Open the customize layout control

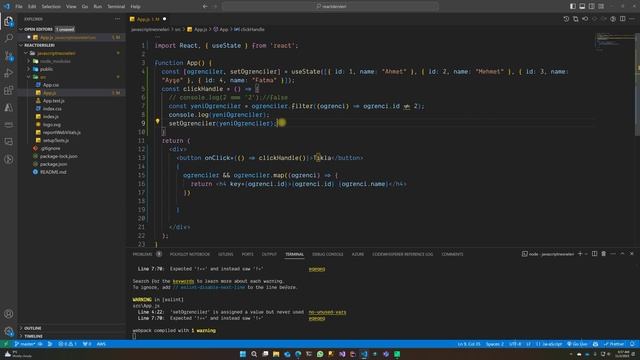point(601,6)
